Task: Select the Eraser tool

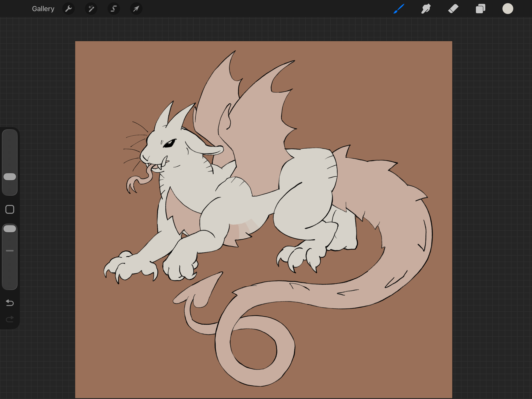Action: point(453,9)
